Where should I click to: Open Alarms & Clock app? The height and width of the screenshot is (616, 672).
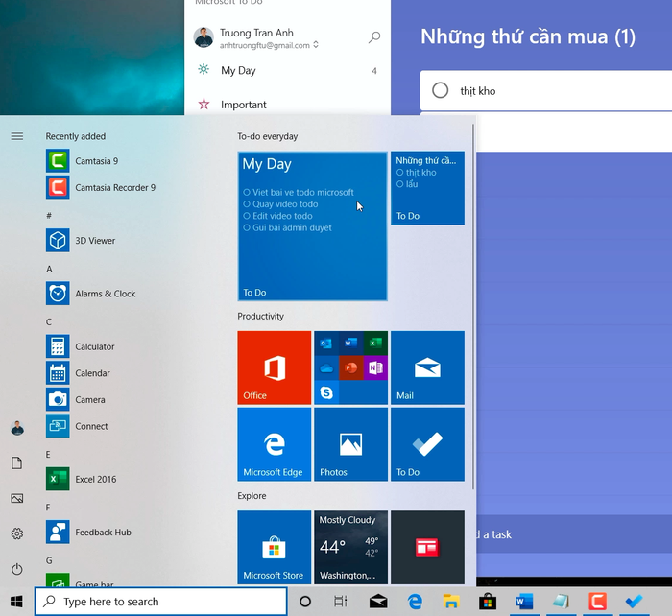pyautogui.click(x=101, y=294)
